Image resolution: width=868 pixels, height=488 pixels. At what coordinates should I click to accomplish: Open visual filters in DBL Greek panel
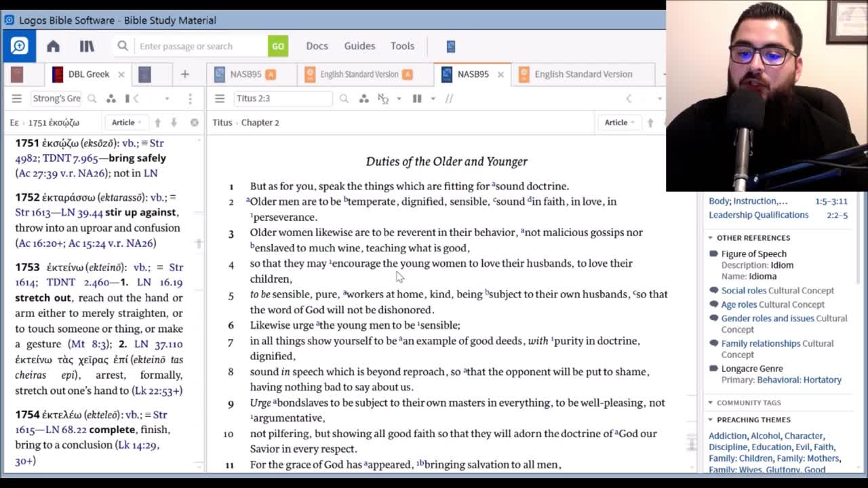pyautogui.click(x=111, y=98)
